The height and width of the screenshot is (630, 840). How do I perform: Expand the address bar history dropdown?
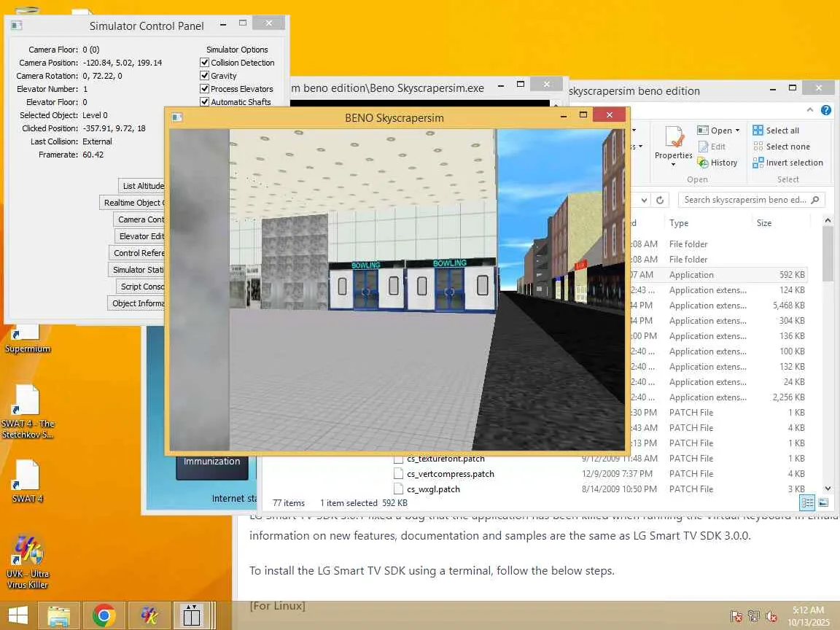pos(644,200)
